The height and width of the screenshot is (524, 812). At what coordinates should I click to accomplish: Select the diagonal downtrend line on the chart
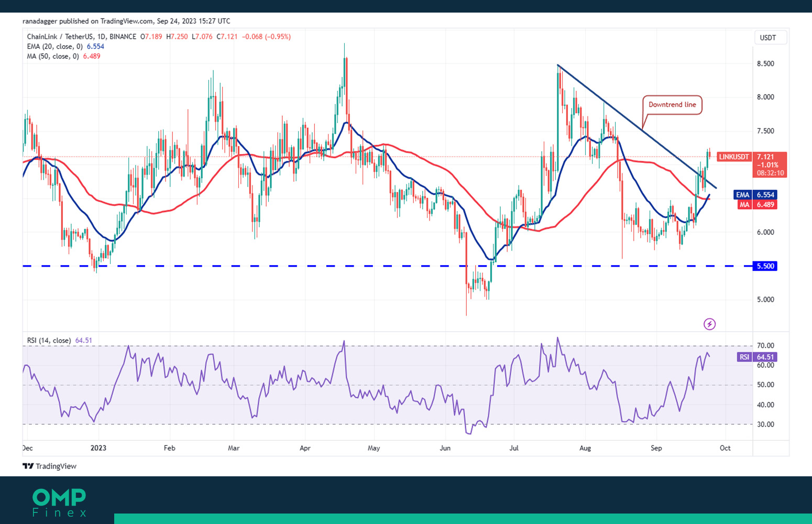(x=637, y=126)
